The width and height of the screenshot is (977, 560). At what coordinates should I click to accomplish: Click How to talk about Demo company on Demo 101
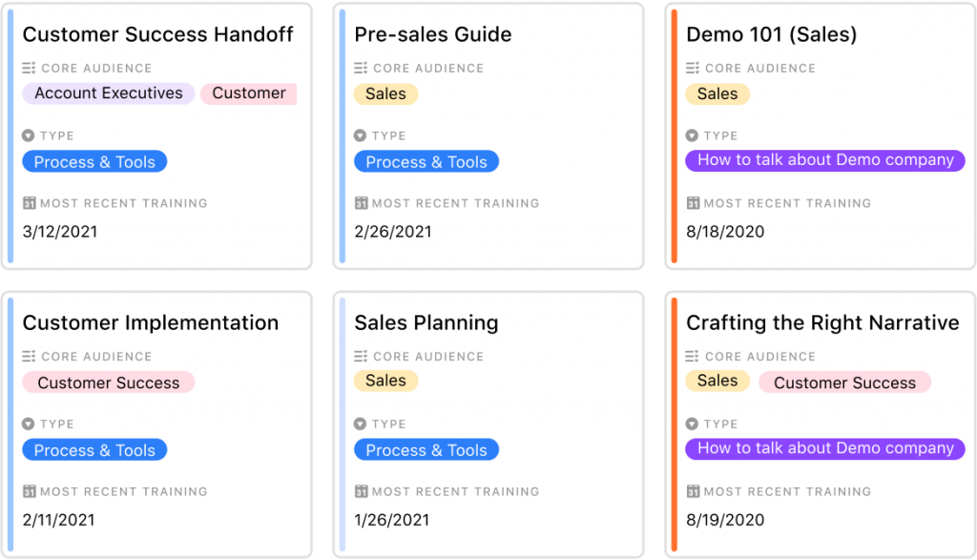[x=825, y=160]
